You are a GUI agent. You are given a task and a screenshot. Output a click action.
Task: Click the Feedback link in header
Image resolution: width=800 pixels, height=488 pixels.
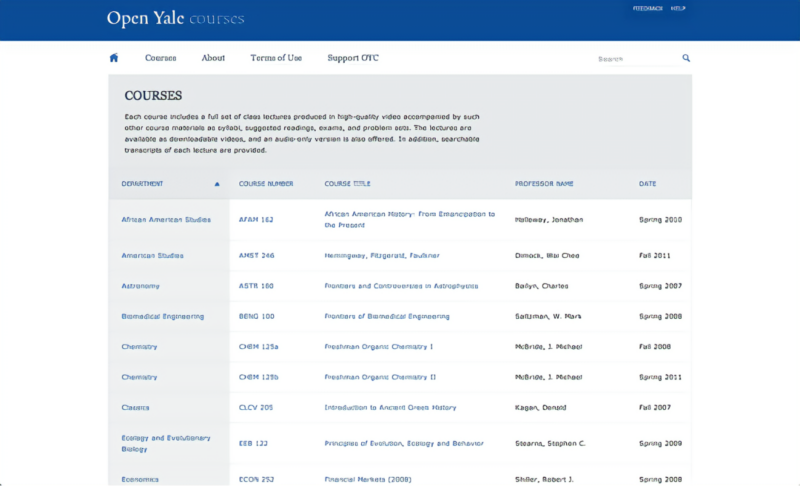647,8
